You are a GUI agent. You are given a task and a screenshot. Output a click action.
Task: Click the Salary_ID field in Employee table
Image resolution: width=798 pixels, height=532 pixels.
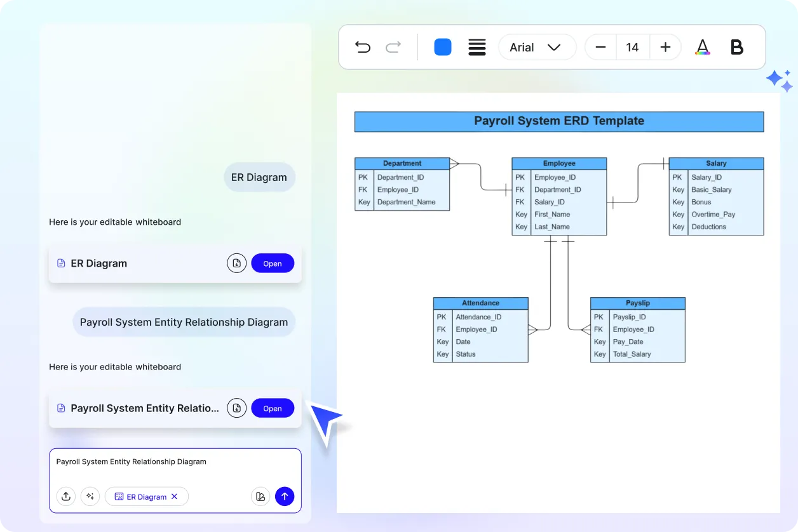coord(550,202)
